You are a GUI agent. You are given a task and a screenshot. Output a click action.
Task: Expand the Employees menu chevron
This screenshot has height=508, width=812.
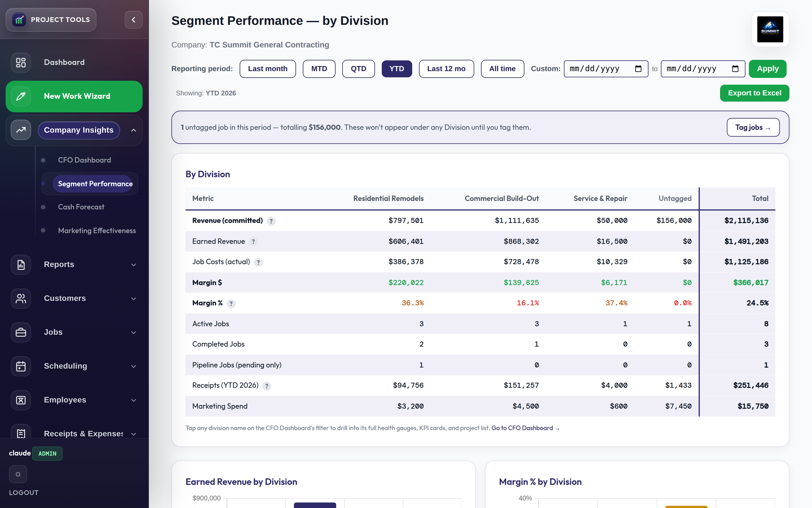click(x=134, y=400)
